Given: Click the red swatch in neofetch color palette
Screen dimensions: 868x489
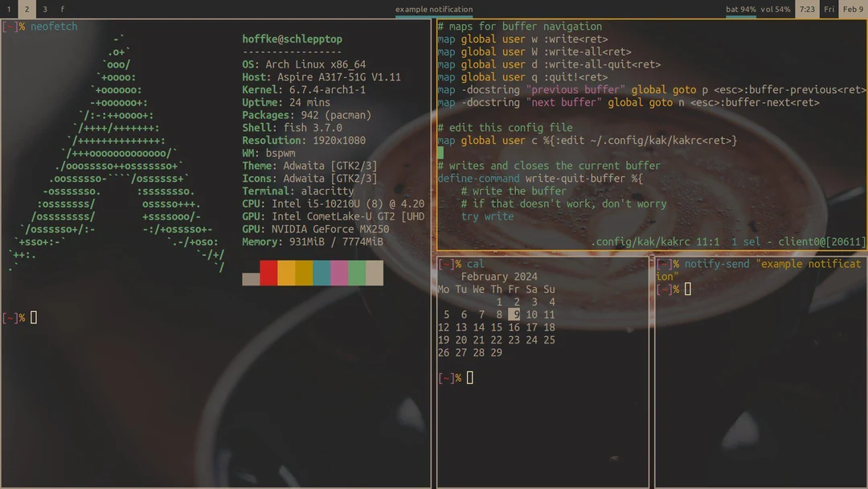Looking at the screenshot, I should tap(268, 273).
